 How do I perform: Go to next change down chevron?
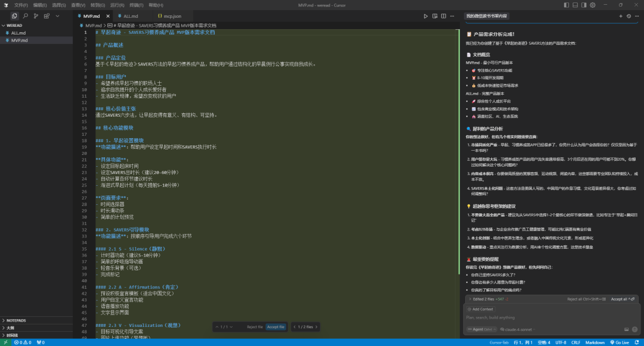click(231, 327)
